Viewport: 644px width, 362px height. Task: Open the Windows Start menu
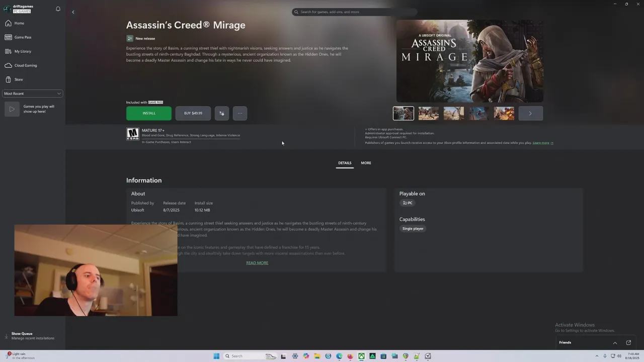coord(216,356)
